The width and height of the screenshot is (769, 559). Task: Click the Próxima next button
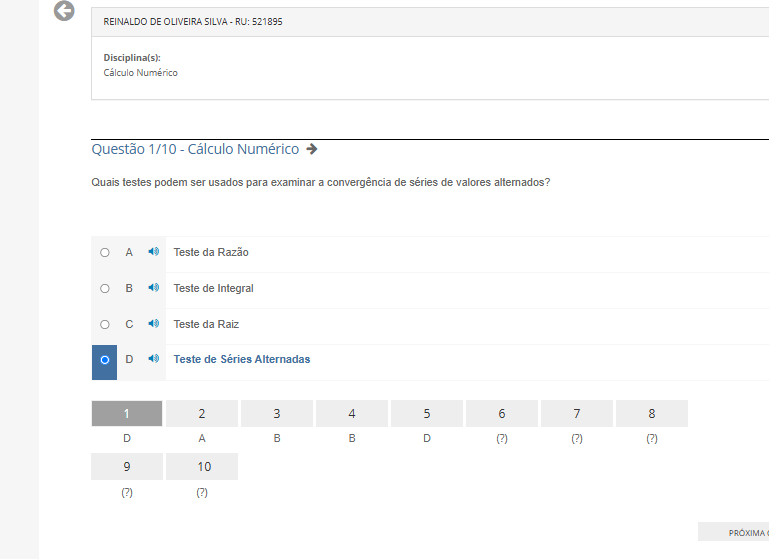tap(740, 532)
